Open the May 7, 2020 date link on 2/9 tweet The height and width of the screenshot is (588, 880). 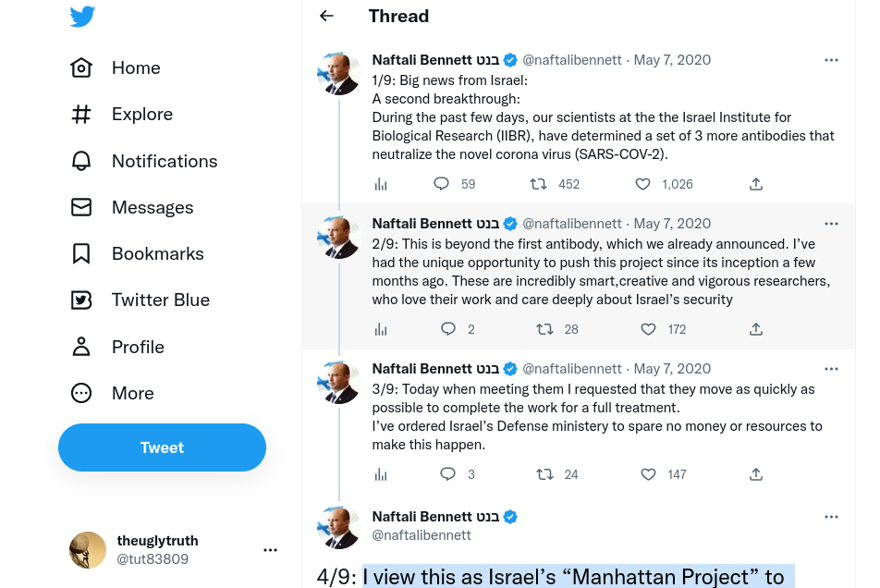pyautogui.click(x=672, y=224)
